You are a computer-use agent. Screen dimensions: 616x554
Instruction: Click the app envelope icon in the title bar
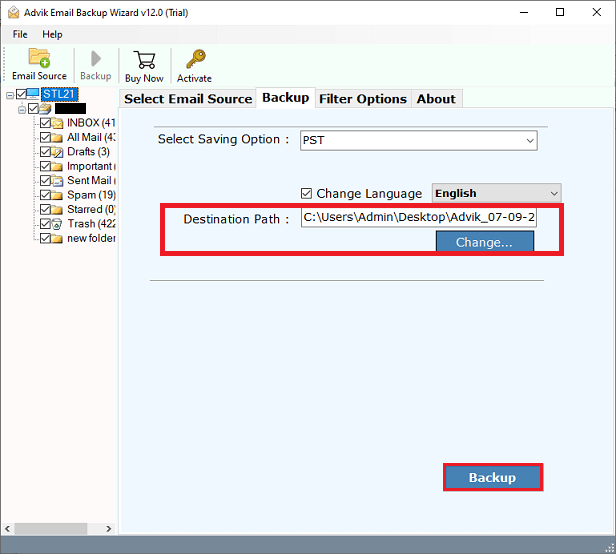pyautogui.click(x=14, y=13)
